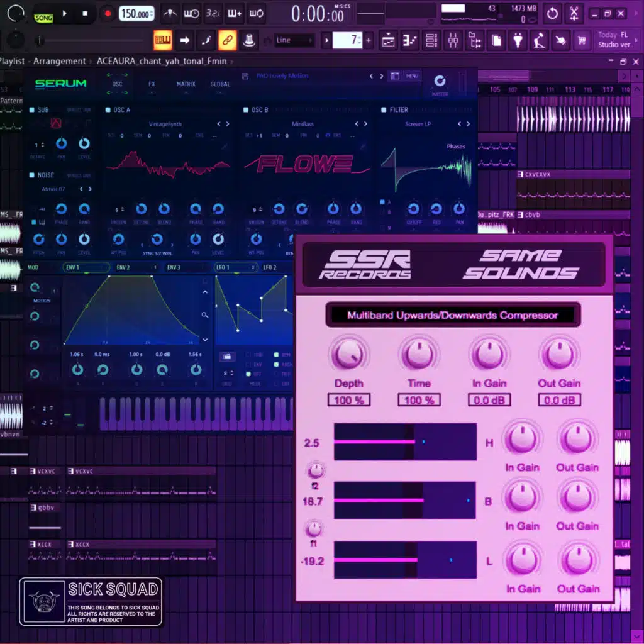
Task: Go to next OSC A wavetable arrow
Action: coord(227,124)
